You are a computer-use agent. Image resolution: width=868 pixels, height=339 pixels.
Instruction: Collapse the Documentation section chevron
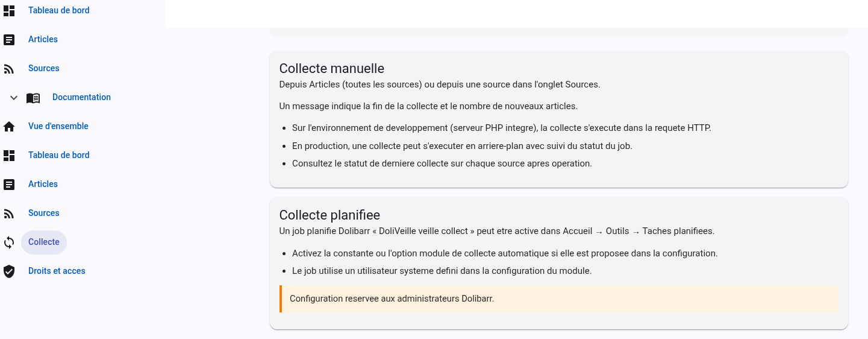point(14,98)
